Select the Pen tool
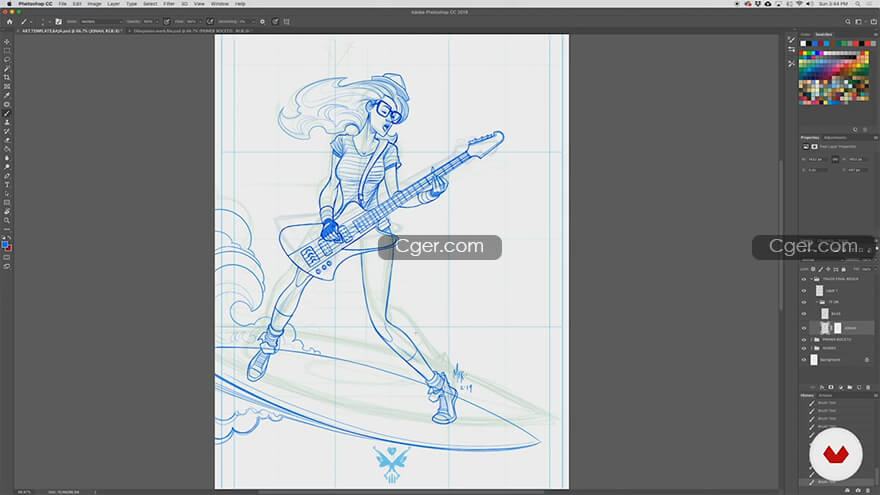Image resolution: width=880 pixels, height=495 pixels. point(7,176)
